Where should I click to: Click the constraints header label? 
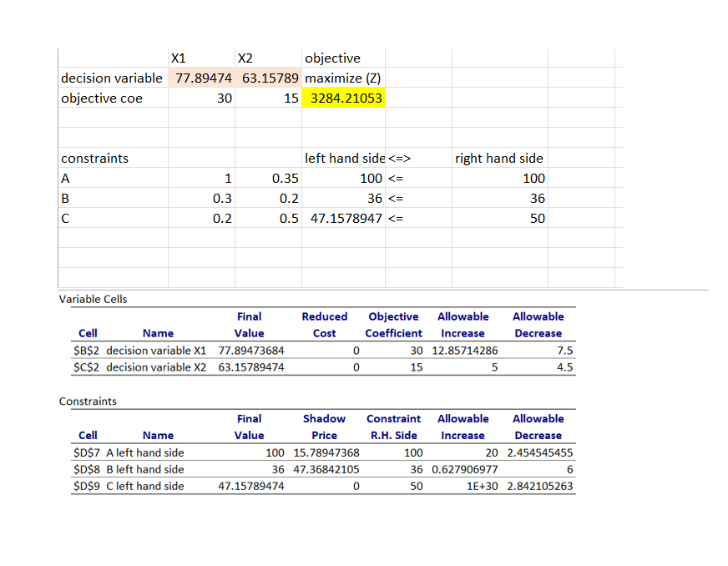pyautogui.click(x=86, y=158)
